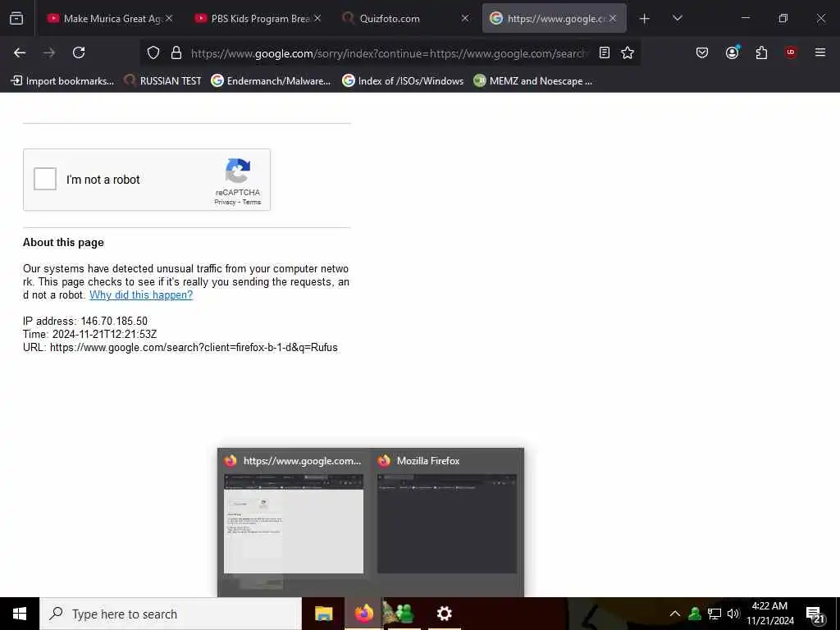840x630 pixels.
Task: Open tracking protection shield icon
Action: pyautogui.click(x=153, y=52)
